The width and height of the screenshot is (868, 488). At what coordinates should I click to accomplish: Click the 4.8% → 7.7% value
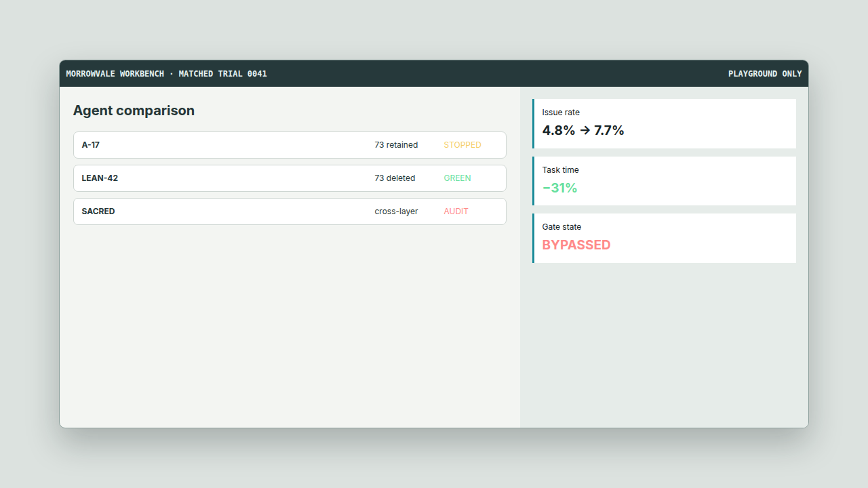583,131
